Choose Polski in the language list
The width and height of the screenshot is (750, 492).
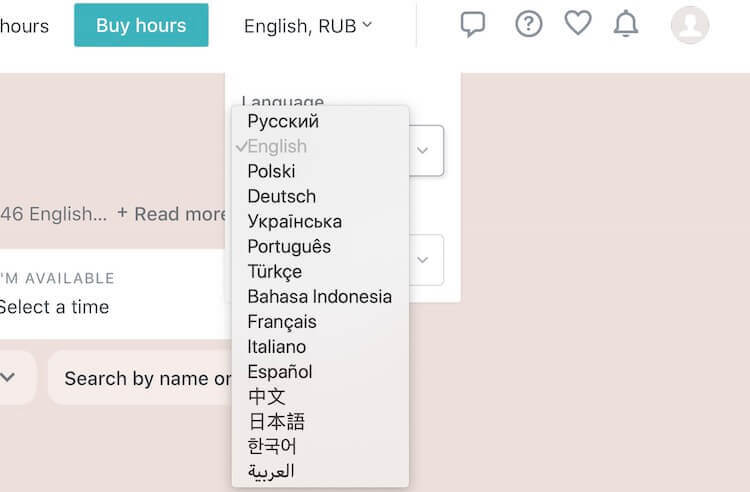(x=271, y=171)
